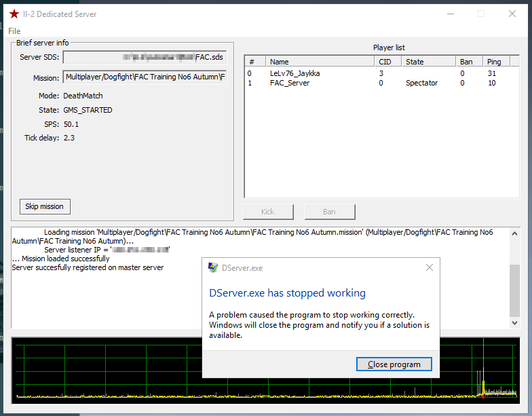Click ping value 10 for FAC_Server

pyautogui.click(x=491, y=83)
